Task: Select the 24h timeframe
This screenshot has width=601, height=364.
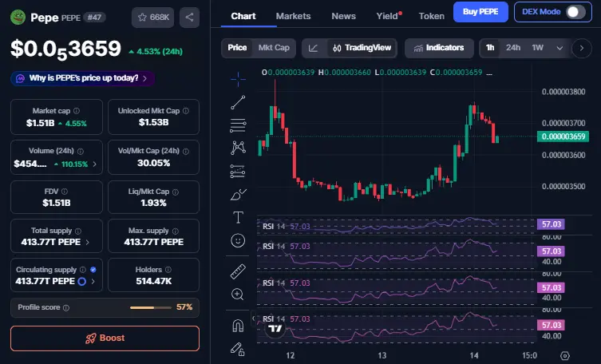Action: coord(513,48)
